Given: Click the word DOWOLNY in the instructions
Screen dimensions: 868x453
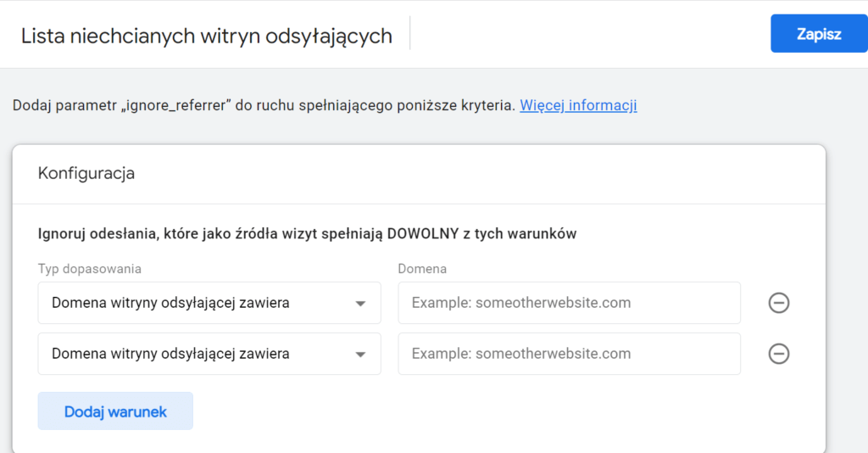Looking at the screenshot, I should [423, 233].
